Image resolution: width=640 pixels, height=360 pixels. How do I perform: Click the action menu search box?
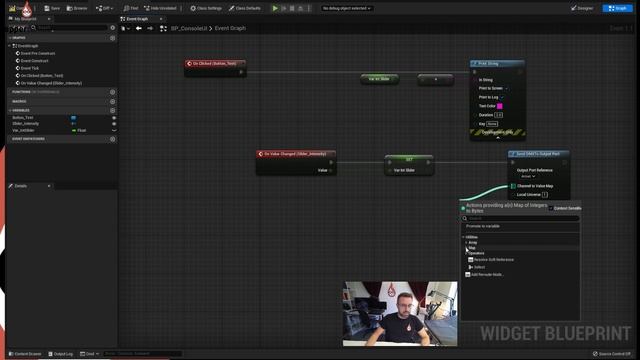(520, 218)
